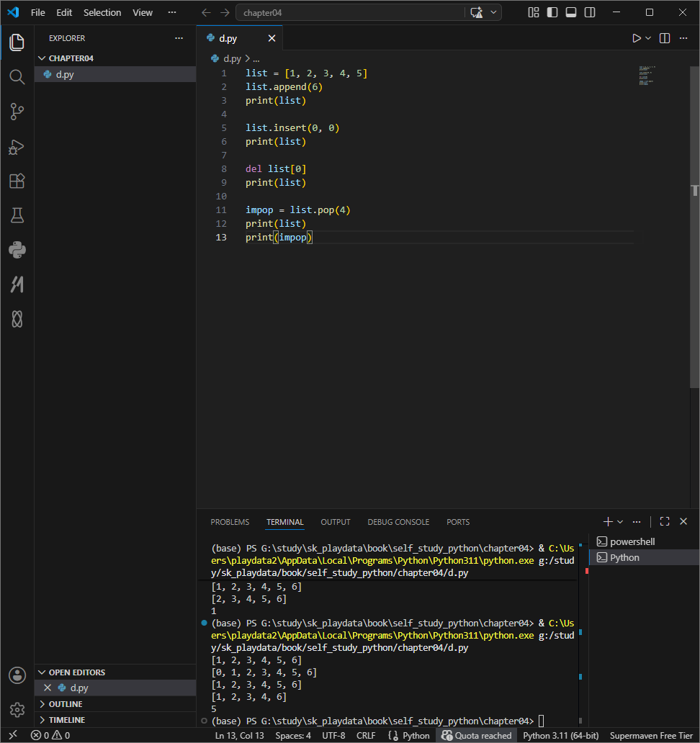Open the File menu
The width and height of the screenshot is (700, 743).
pos(38,13)
